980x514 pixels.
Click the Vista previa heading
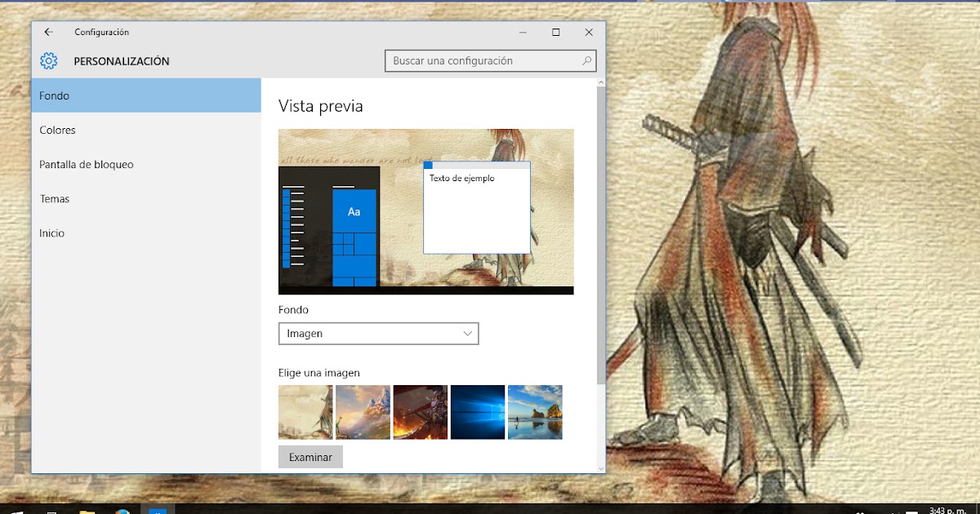click(x=321, y=106)
